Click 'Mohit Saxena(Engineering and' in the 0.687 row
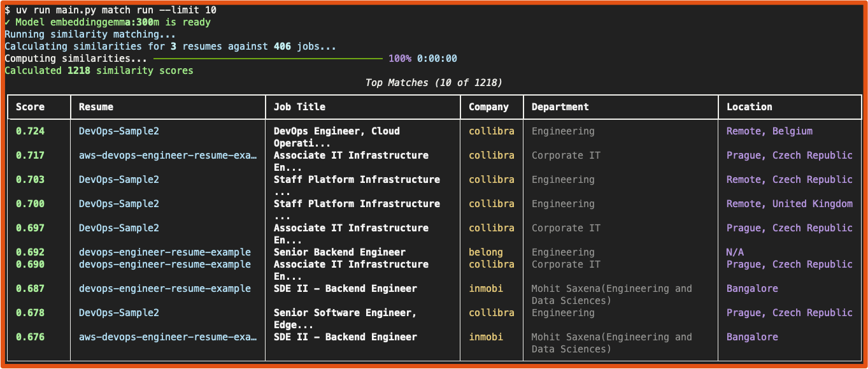 point(612,289)
